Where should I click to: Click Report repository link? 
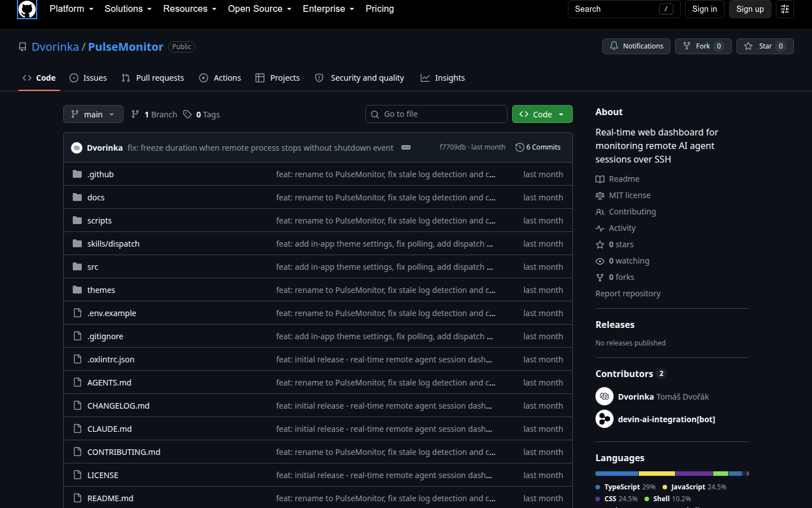[x=628, y=294]
